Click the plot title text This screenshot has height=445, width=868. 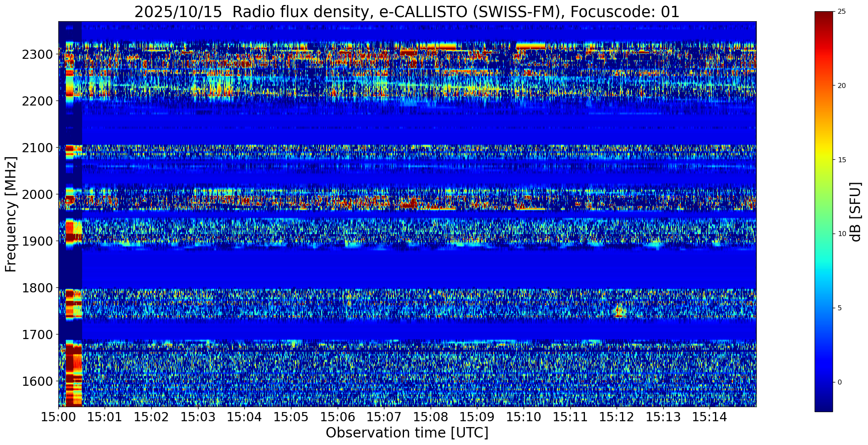407,12
